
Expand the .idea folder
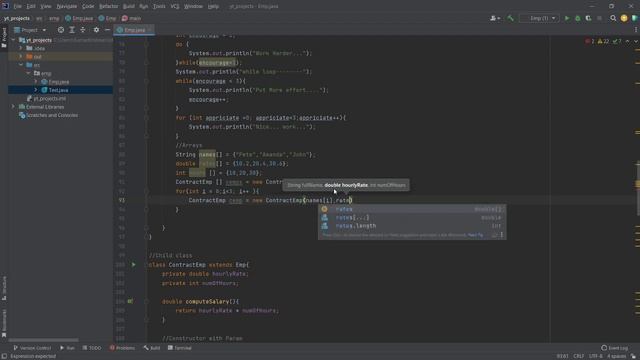21,48
